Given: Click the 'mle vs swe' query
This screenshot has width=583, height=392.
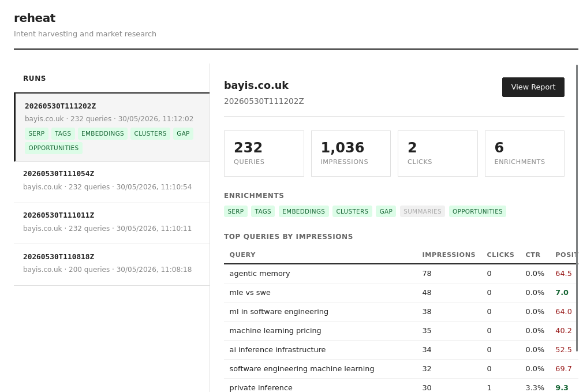Looking at the screenshot, I should point(250,293).
